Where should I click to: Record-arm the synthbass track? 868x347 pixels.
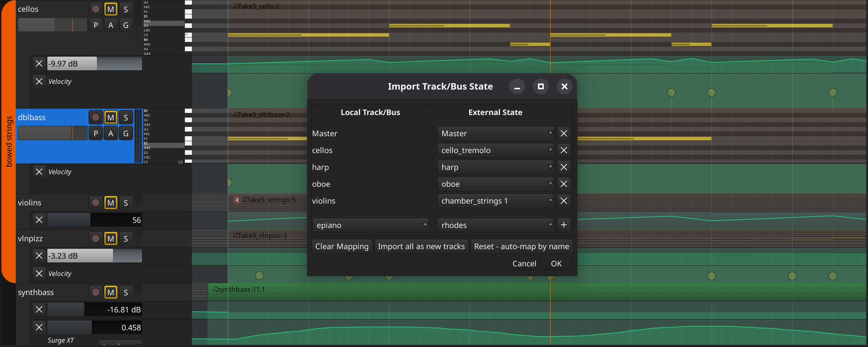[95, 292]
